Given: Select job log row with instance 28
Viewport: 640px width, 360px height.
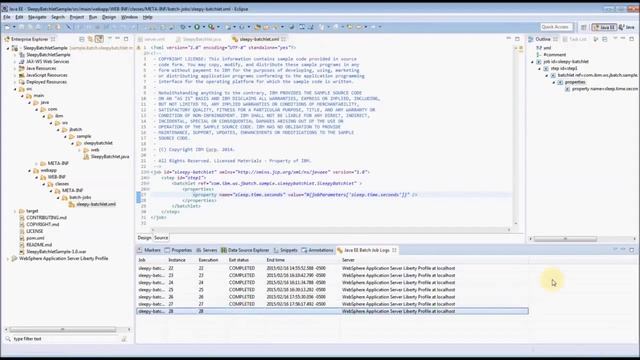Looking at the screenshot, I should [332, 311].
